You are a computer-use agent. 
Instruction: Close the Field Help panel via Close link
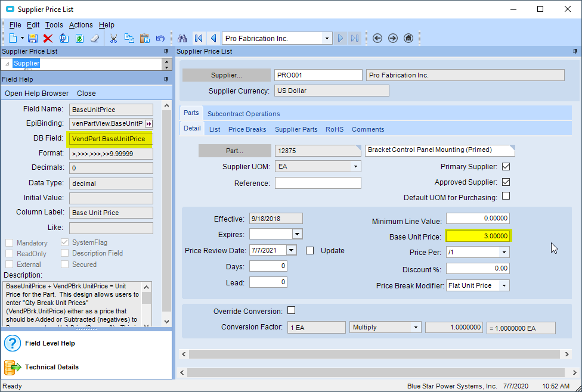coord(86,94)
